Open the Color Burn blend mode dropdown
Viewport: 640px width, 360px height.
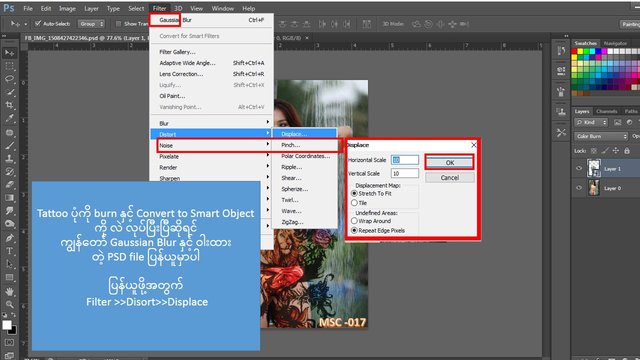(601, 136)
